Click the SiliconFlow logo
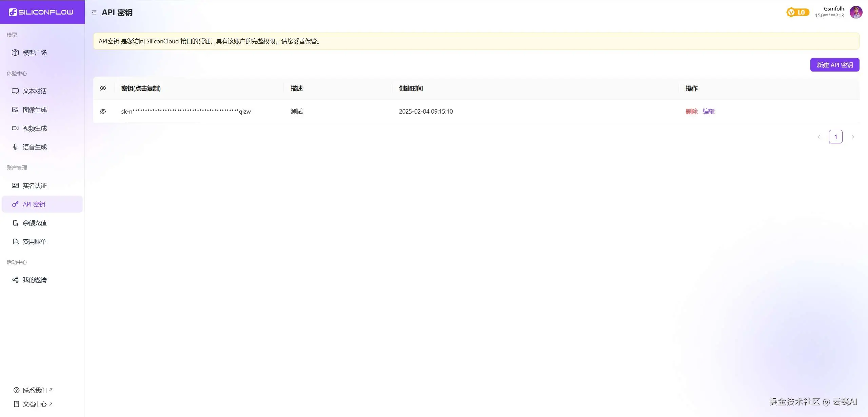 tap(41, 12)
